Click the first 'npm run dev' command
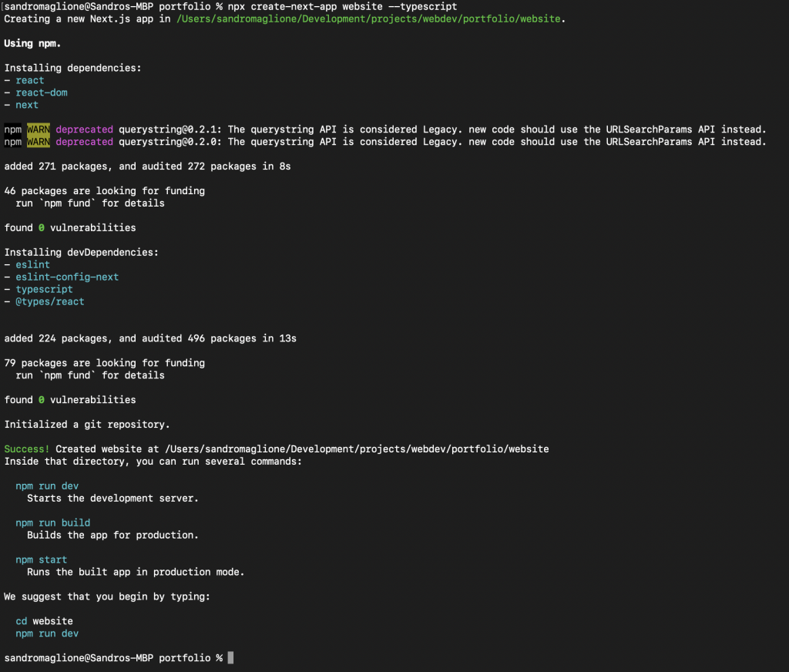 click(x=47, y=486)
